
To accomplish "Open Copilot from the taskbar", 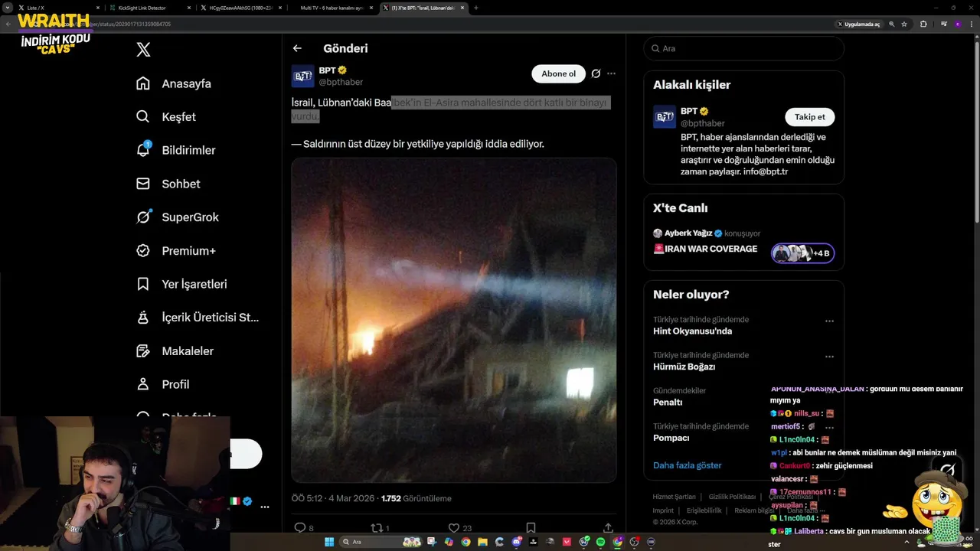I will (x=449, y=542).
